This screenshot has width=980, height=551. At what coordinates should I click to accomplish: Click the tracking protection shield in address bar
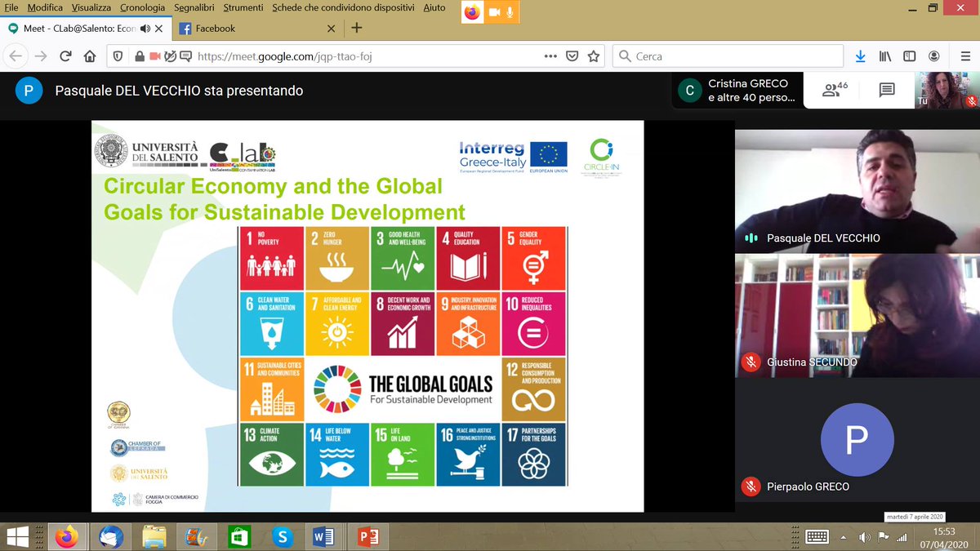120,56
